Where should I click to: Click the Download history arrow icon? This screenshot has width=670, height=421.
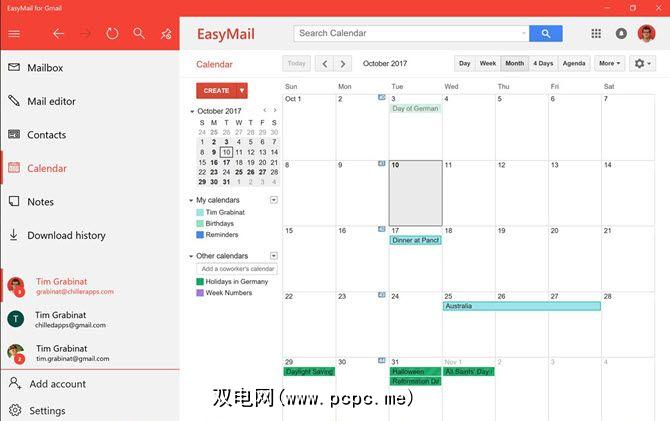14,234
